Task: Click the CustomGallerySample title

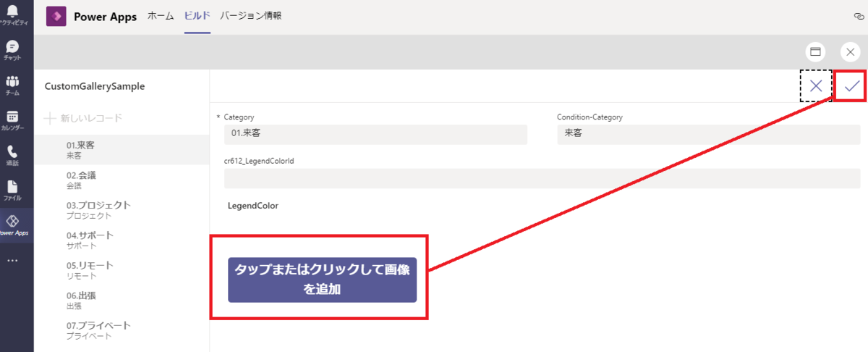Action: pyautogui.click(x=95, y=85)
